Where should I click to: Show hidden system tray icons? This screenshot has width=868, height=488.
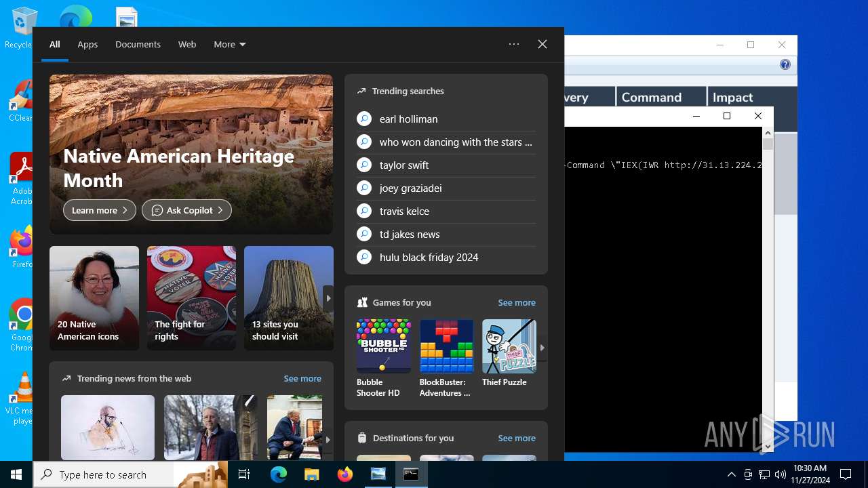[x=731, y=474]
